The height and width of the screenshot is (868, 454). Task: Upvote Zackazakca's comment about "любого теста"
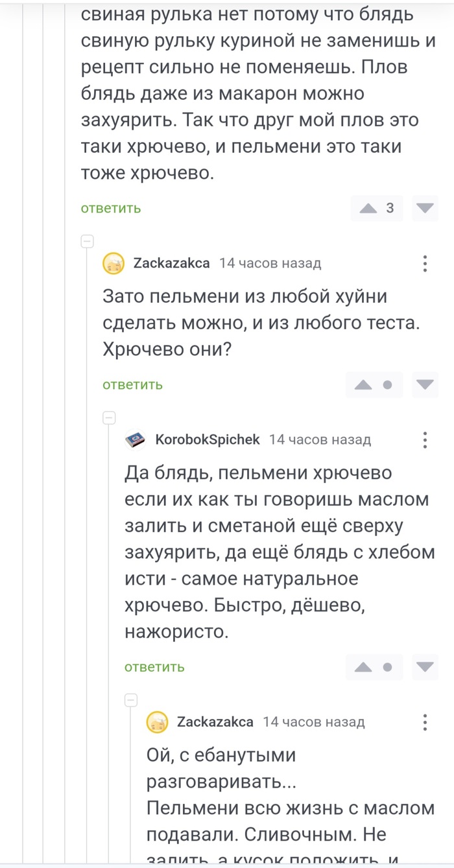click(x=363, y=384)
